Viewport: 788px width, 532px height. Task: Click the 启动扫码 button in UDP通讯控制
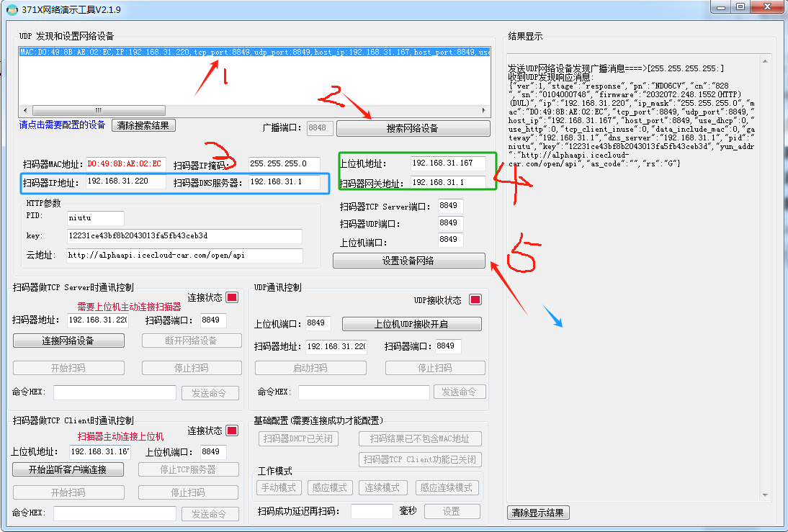click(x=310, y=368)
